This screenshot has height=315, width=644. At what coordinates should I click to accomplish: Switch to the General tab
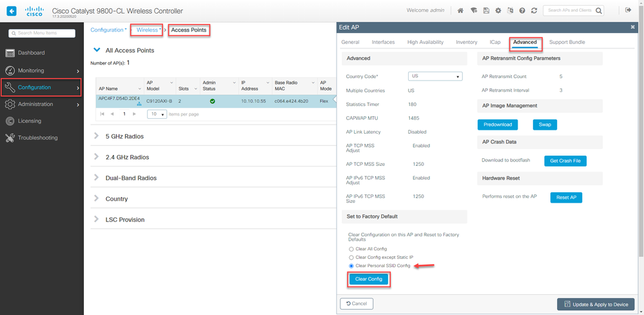tap(350, 42)
